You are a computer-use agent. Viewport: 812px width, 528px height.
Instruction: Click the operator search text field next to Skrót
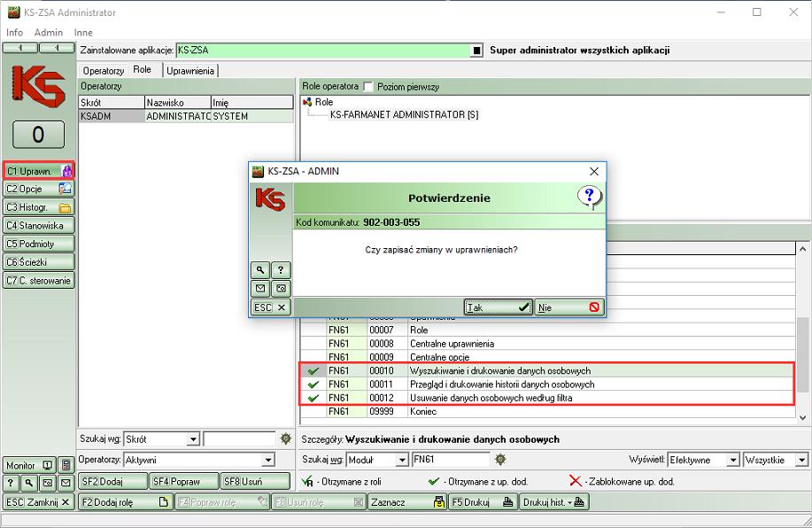click(x=239, y=439)
